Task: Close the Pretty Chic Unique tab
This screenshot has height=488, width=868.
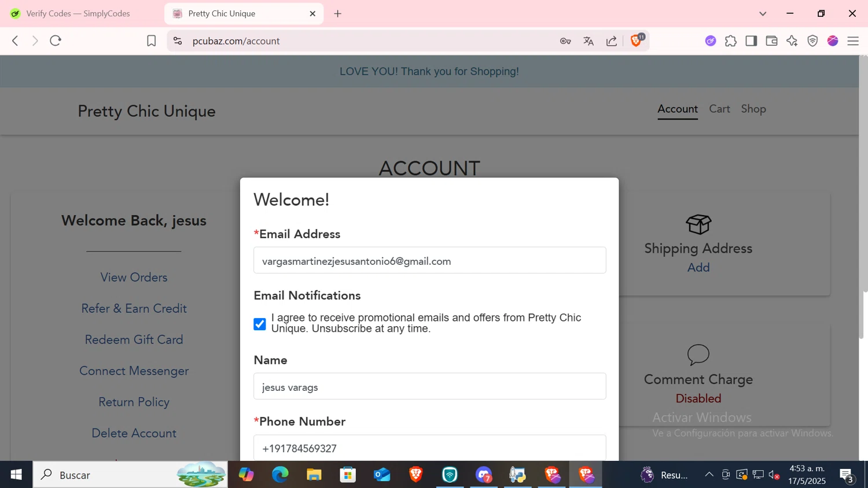Action: [x=312, y=13]
